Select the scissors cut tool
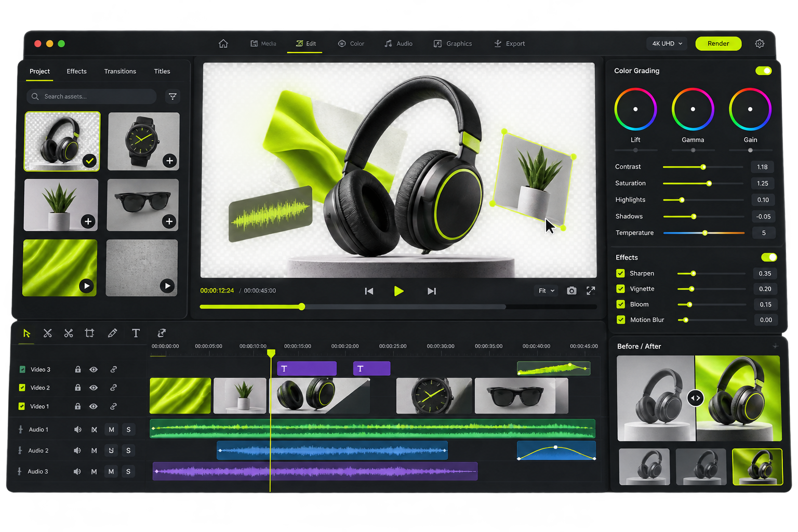 coord(69,333)
